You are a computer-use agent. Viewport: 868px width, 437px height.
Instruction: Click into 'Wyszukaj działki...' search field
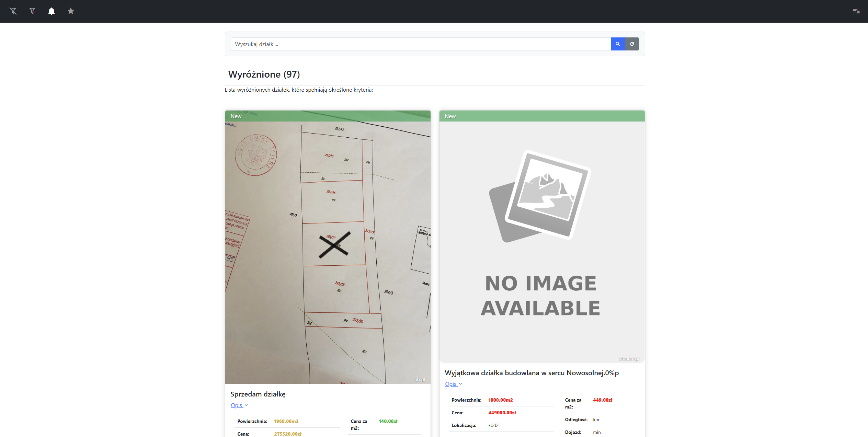(421, 44)
